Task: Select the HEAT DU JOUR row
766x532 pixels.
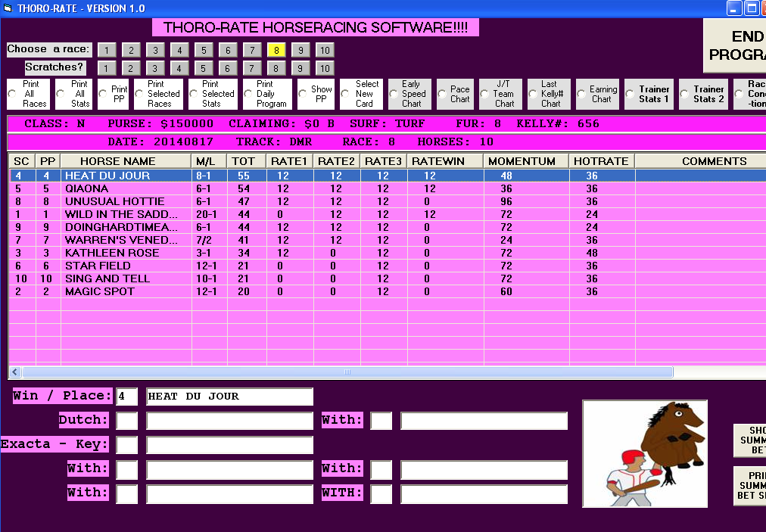Action: (x=388, y=176)
